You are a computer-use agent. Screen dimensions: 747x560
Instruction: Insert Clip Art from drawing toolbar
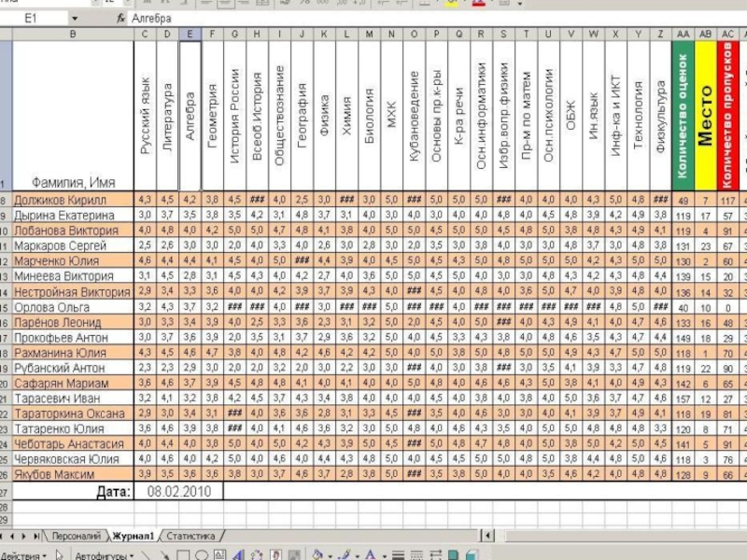pos(275,555)
